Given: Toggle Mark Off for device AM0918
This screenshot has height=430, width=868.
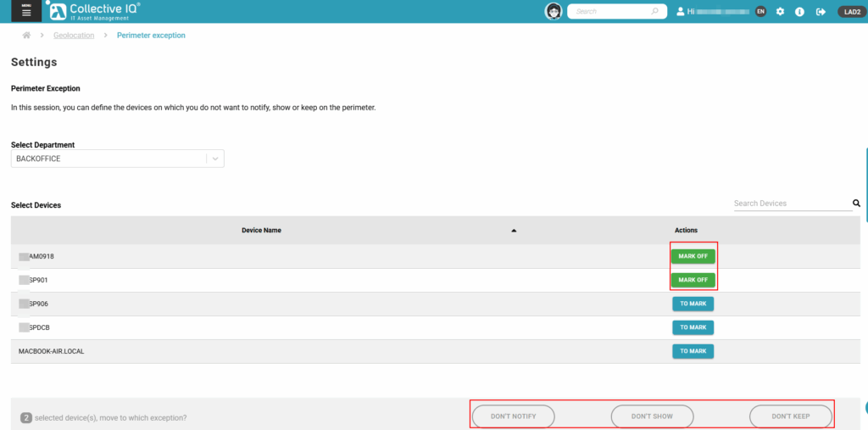Looking at the screenshot, I should coord(693,256).
